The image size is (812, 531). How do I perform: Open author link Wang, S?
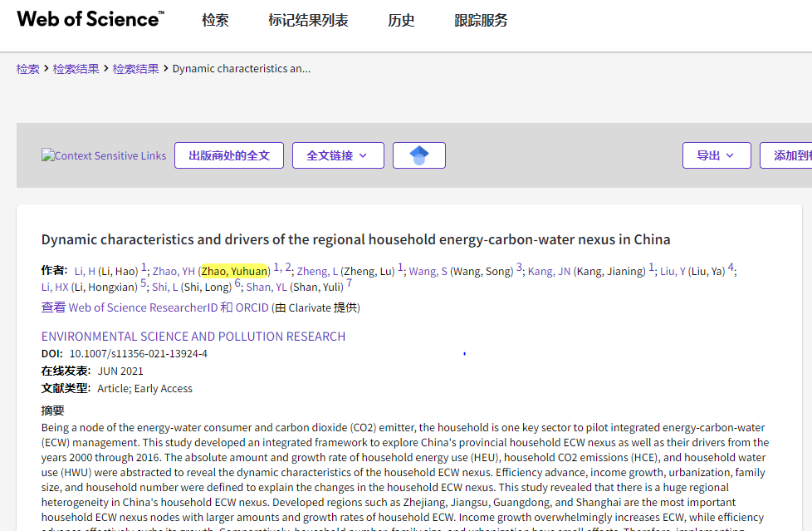click(x=428, y=271)
